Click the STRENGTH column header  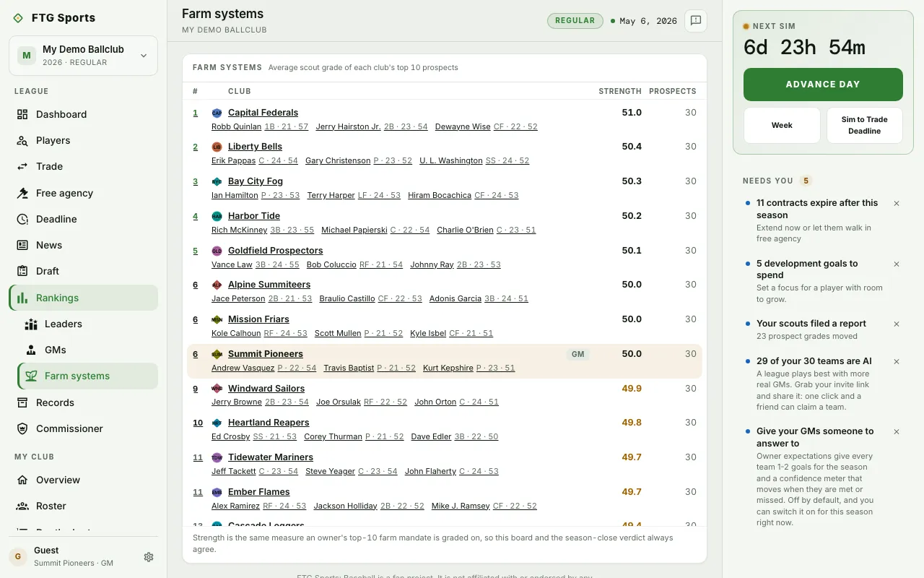pyautogui.click(x=620, y=91)
